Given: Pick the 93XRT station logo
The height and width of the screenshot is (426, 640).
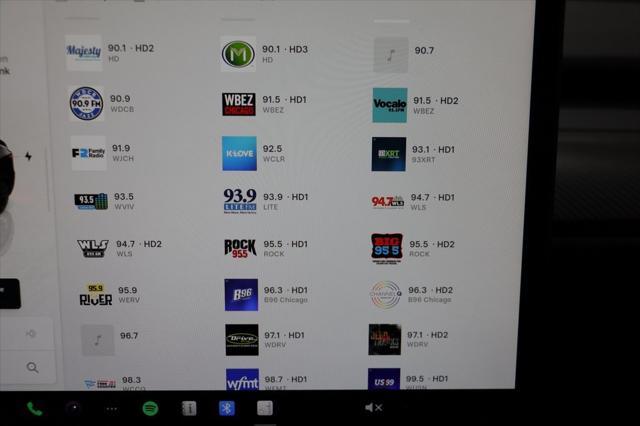Looking at the screenshot, I should point(389,154).
